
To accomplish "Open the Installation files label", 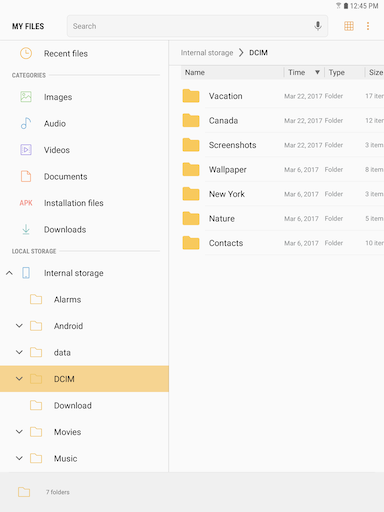I will point(74,203).
